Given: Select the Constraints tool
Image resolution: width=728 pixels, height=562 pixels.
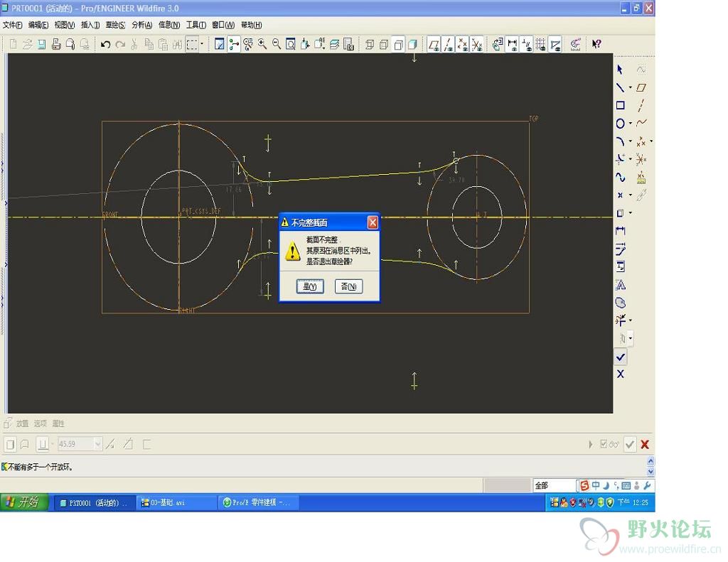Looking at the screenshot, I should [x=620, y=267].
